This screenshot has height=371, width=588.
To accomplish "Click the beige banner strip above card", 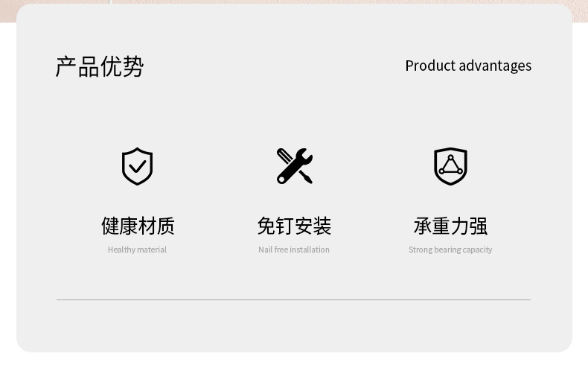I will (294, 2).
